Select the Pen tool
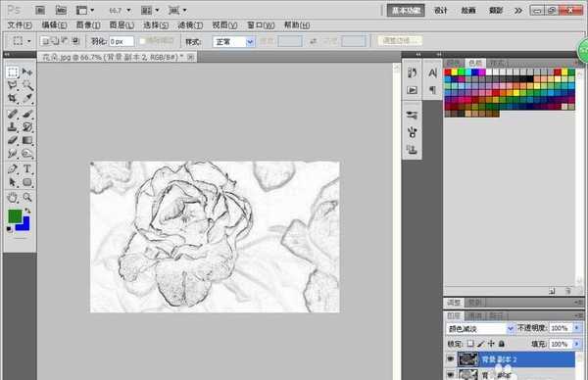Viewport: 588px width, 380px height. pyautogui.click(x=13, y=169)
